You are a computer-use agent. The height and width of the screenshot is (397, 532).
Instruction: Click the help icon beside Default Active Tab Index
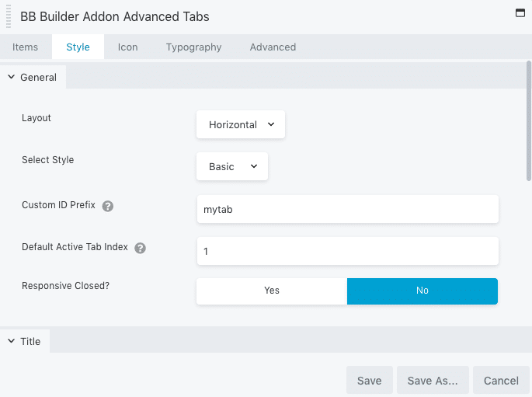[x=140, y=248]
